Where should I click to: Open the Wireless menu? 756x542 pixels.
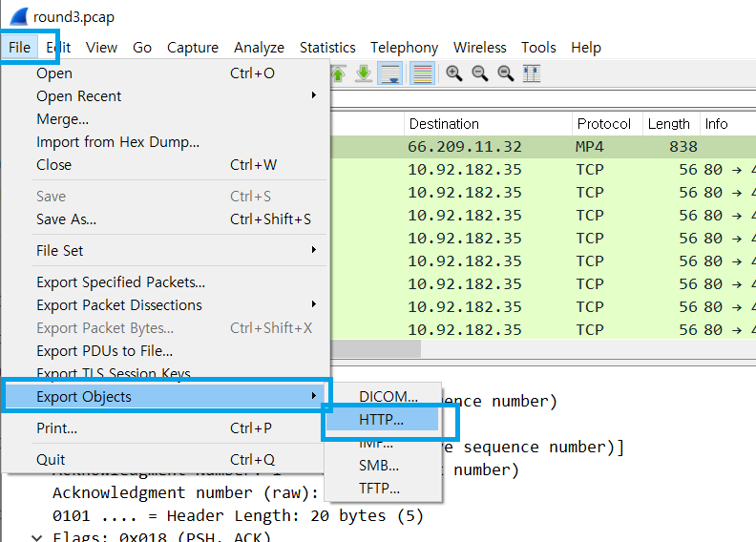tap(480, 47)
